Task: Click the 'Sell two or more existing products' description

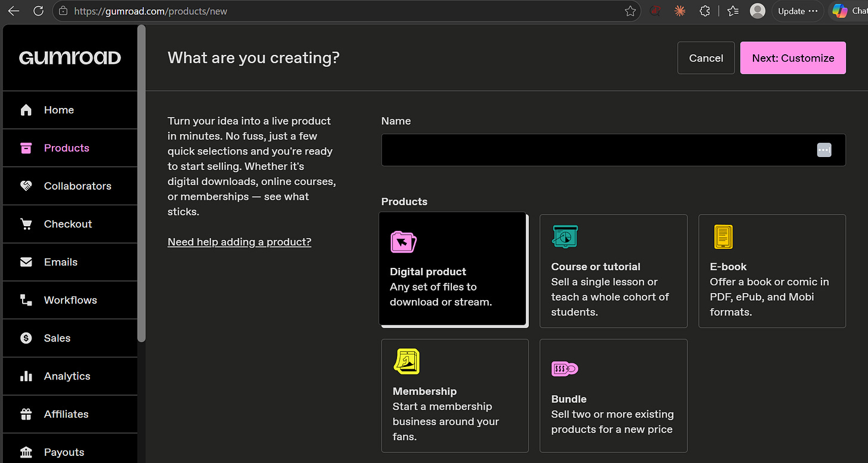Action: (612, 422)
